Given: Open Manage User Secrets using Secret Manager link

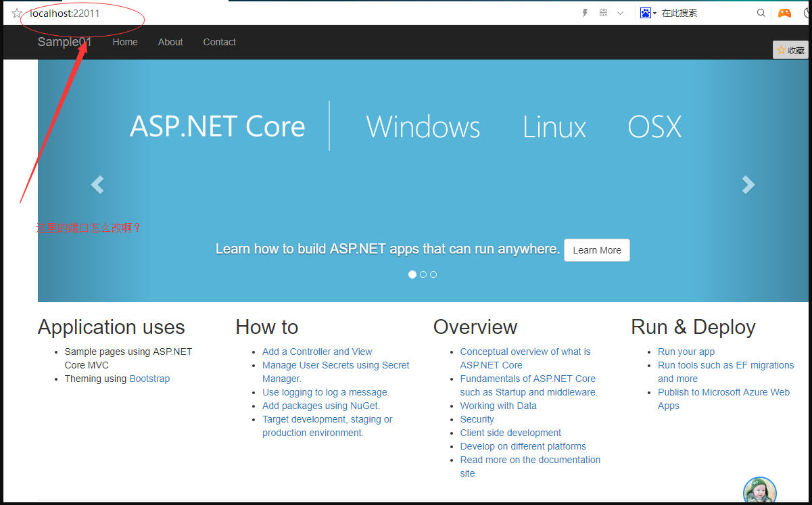Looking at the screenshot, I should (336, 372).
